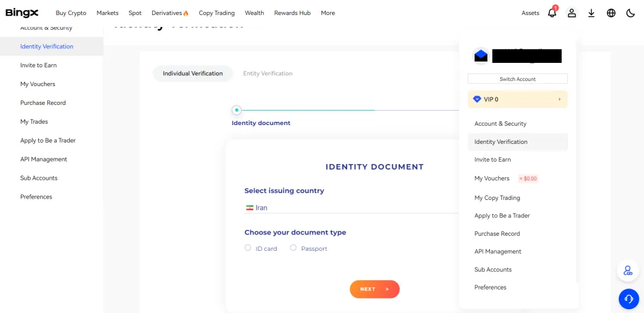Switch to Individual Verification tab
The image size is (644, 313).
192,74
